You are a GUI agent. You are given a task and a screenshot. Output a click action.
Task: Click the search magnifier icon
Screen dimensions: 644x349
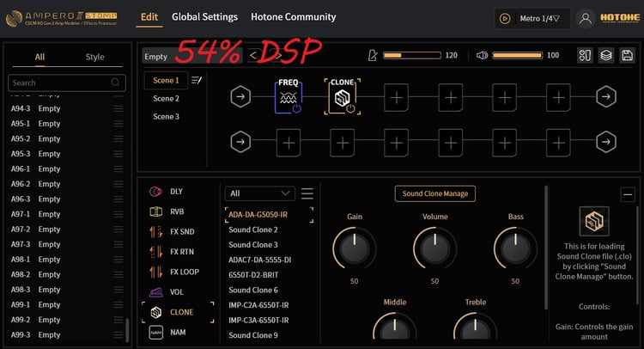tap(115, 83)
